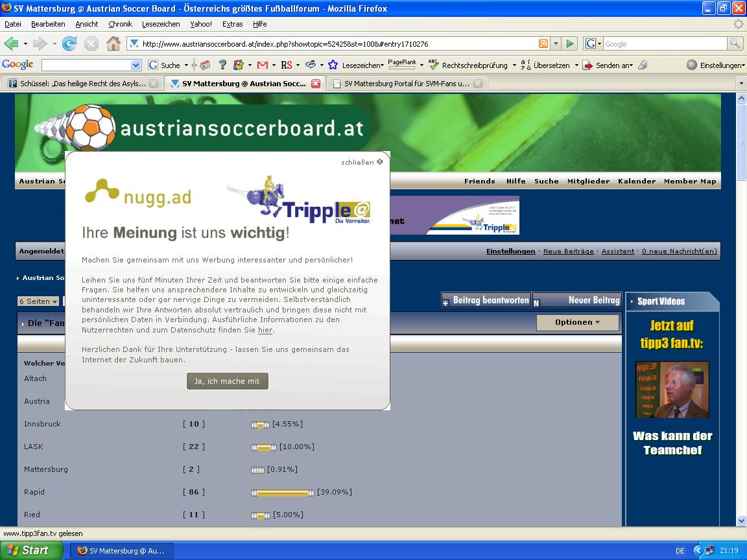Open the 6 Seiten page dropdown

39,301
